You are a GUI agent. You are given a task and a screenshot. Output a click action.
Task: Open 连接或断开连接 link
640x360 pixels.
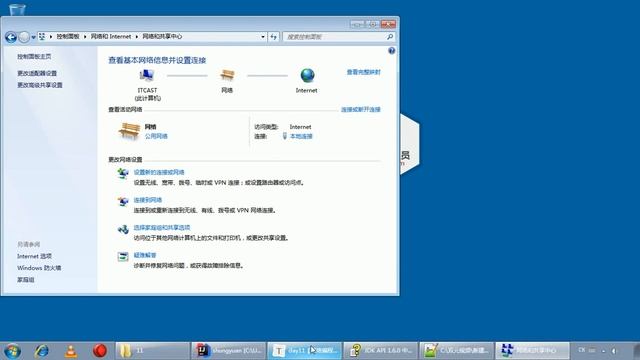click(x=360, y=109)
